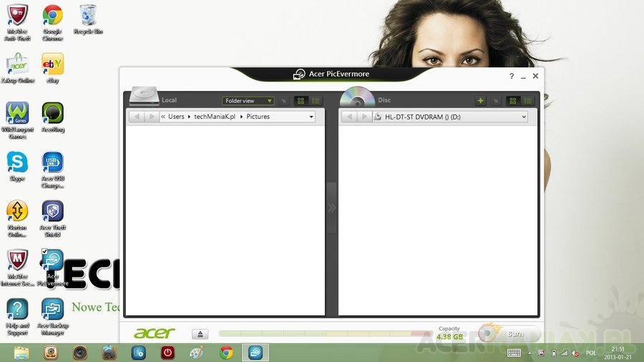The height and width of the screenshot is (362, 644).
Task: Open the touch keyboard from tray
Action: 514,353
